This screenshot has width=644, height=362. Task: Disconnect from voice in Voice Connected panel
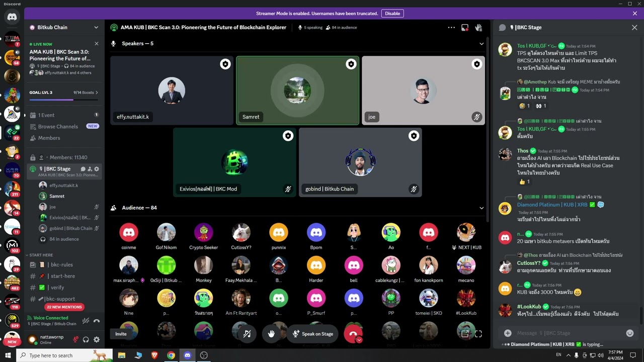97,321
